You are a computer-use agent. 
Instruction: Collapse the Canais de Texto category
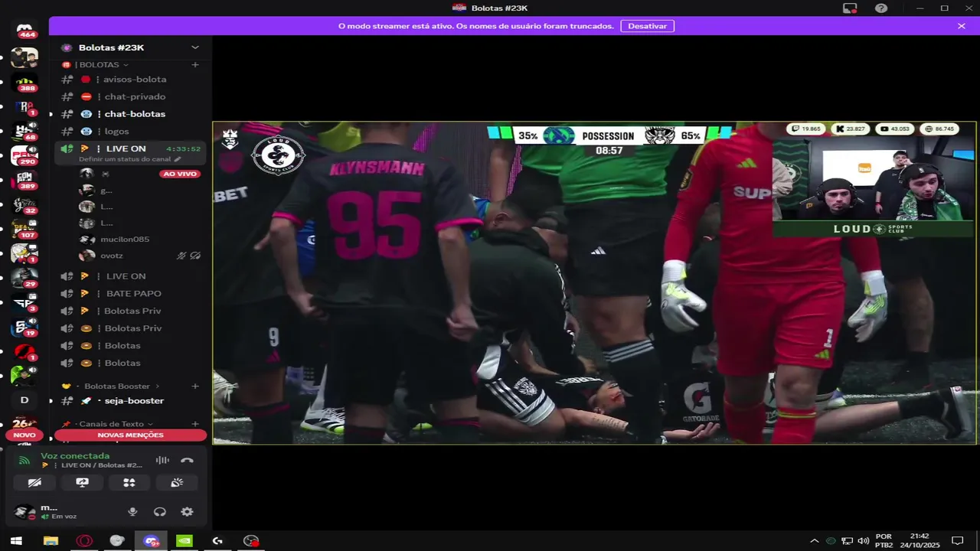112,424
